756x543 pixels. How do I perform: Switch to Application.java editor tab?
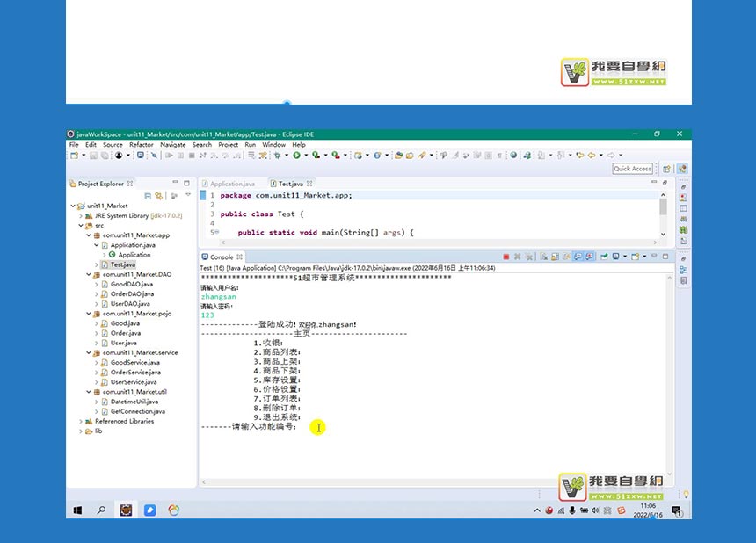pos(229,184)
